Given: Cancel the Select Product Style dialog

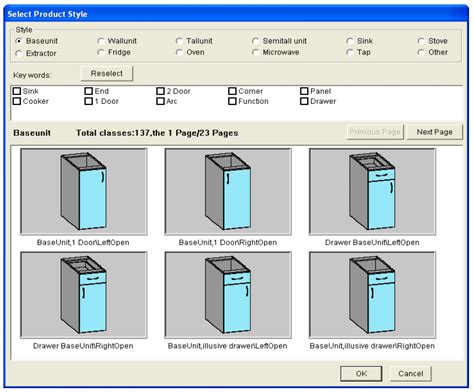Looking at the screenshot, I should point(411,374).
